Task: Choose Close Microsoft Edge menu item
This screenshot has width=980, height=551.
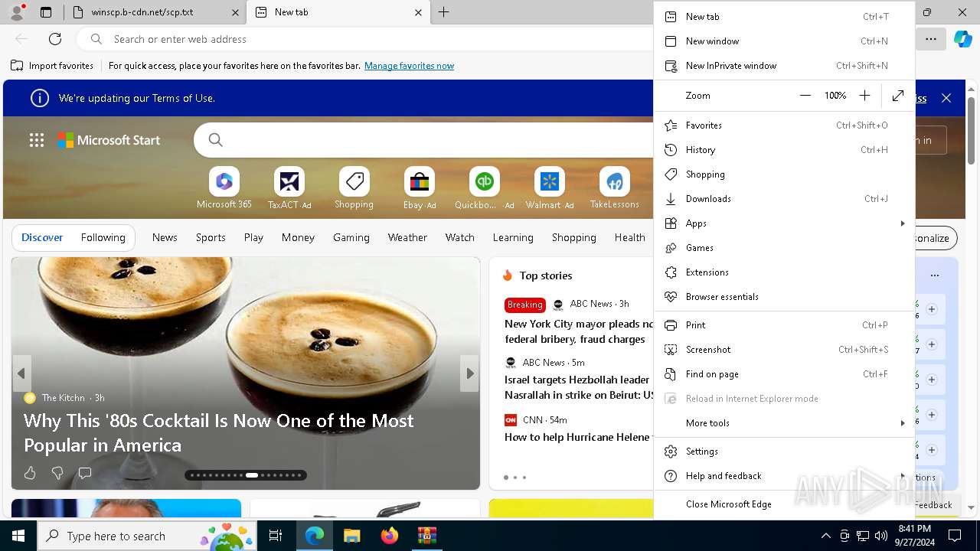Action: [784, 504]
